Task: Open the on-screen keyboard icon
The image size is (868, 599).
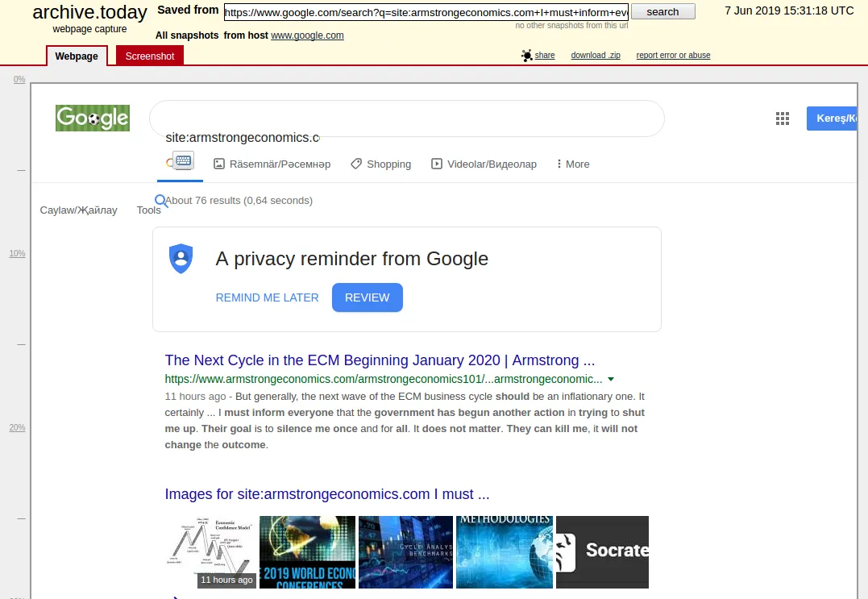Action: click(x=183, y=160)
